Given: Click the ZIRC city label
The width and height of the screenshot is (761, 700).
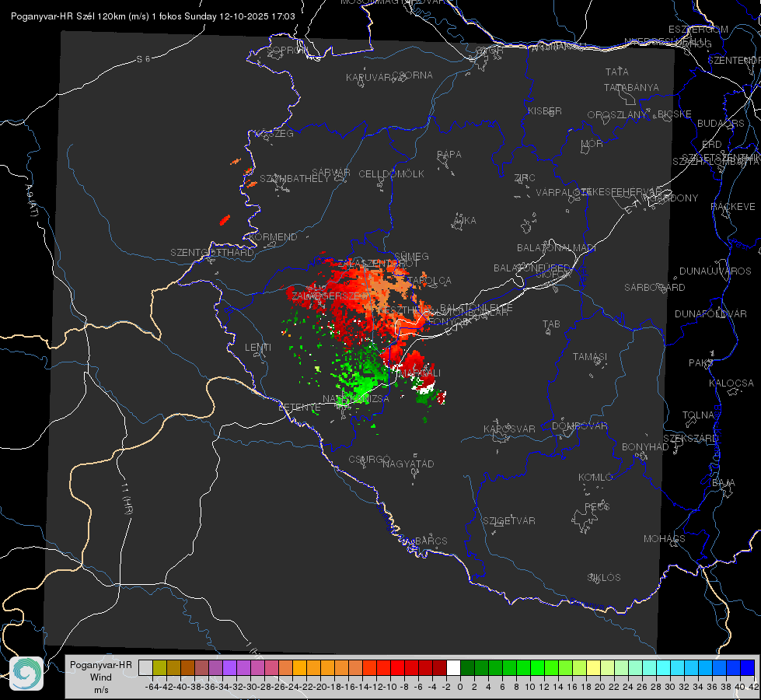Looking at the screenshot, I should [525, 178].
